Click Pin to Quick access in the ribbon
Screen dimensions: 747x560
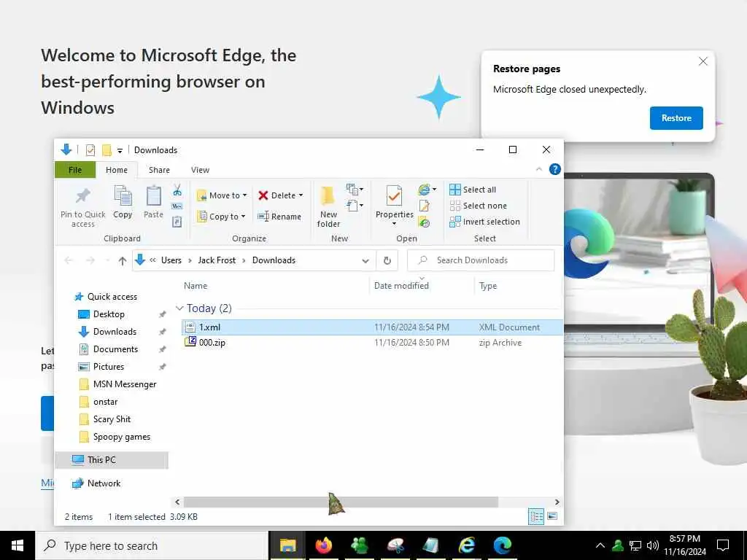pos(83,207)
